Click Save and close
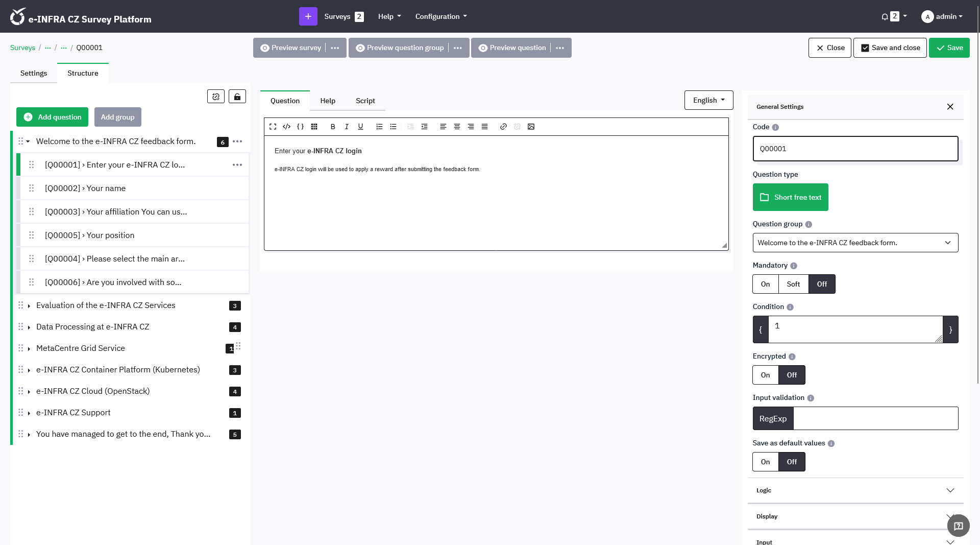980x545 pixels. point(889,48)
